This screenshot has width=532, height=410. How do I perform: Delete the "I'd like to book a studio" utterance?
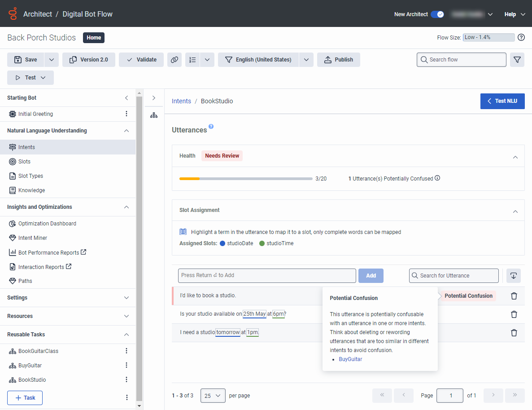[x=514, y=296]
